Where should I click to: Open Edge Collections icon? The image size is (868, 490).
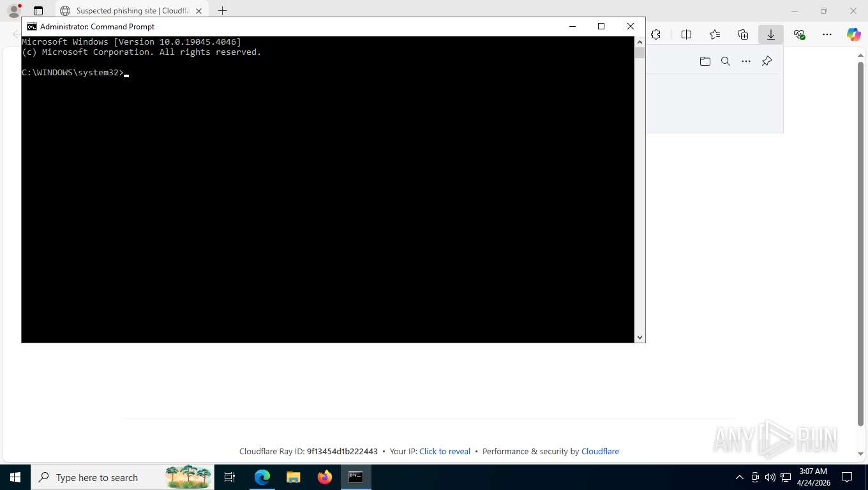tap(743, 34)
